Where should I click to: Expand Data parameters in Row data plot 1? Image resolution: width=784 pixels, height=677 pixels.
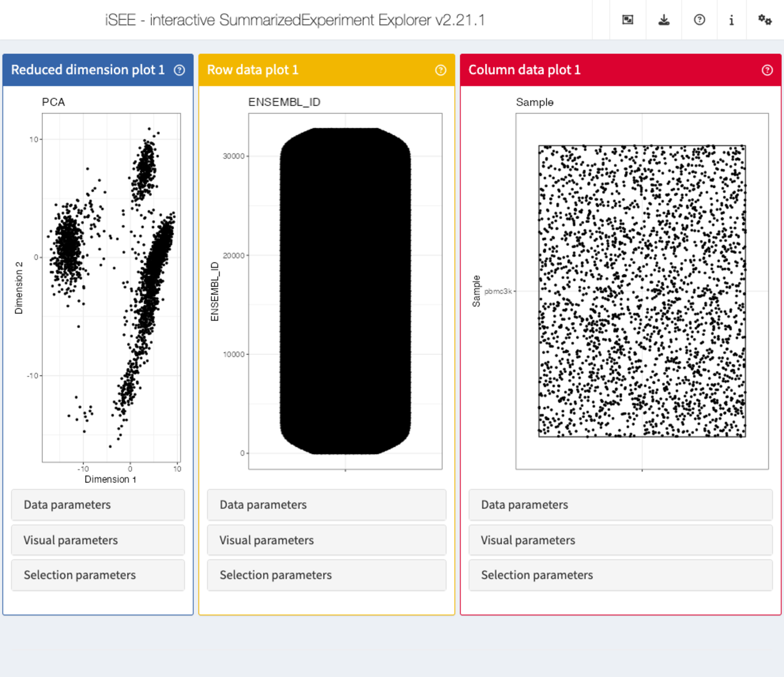[x=327, y=505]
